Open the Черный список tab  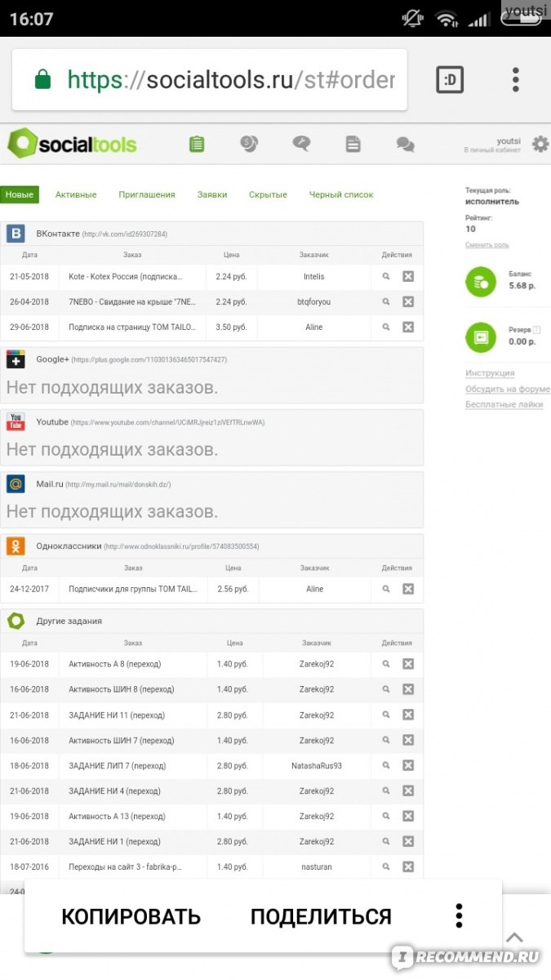[341, 194]
